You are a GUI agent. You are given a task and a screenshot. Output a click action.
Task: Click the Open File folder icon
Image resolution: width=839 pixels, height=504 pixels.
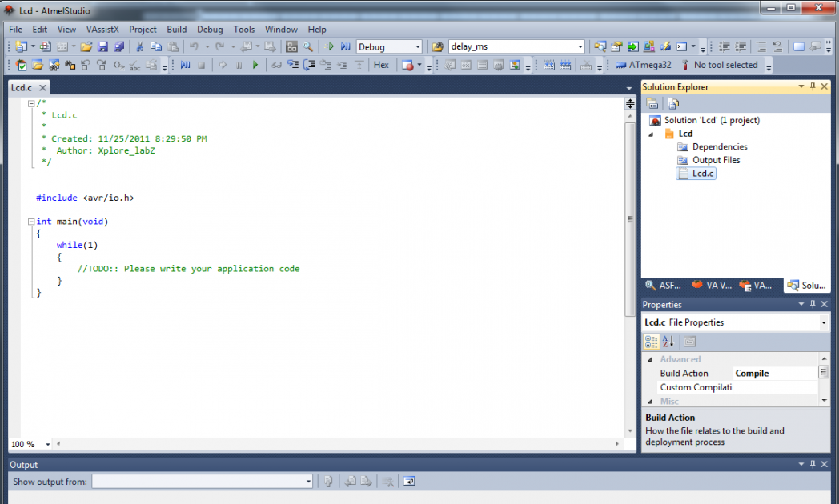(86, 46)
